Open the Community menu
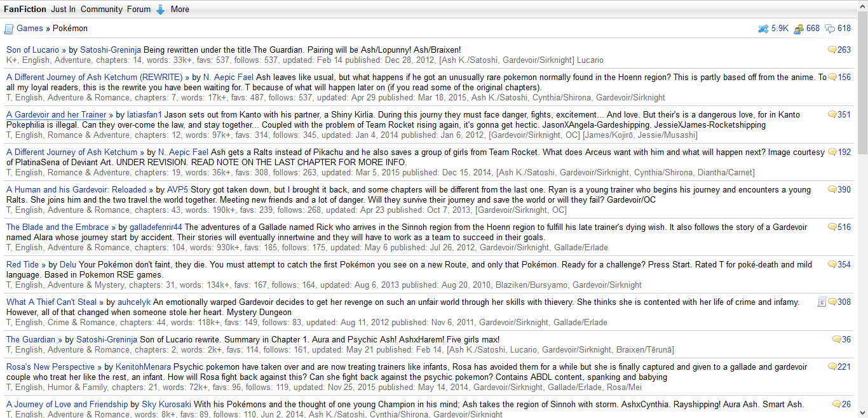868x418 pixels. [x=102, y=9]
